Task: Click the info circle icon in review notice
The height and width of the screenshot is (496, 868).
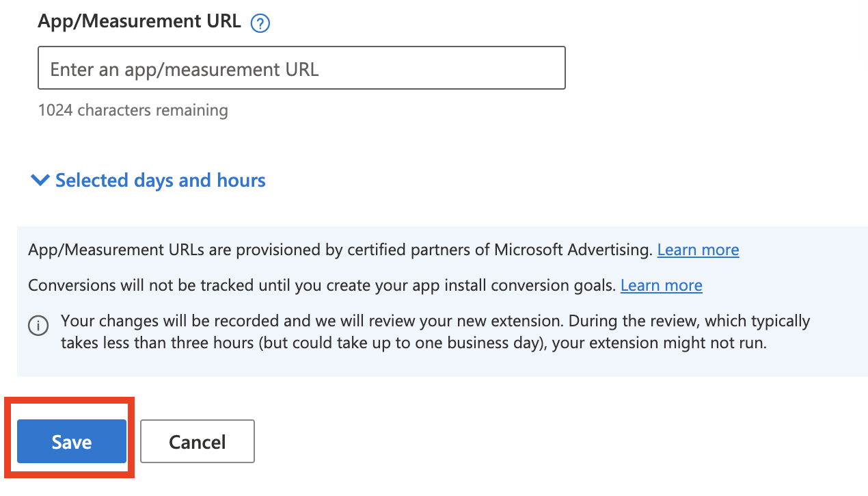Action: coord(38,325)
